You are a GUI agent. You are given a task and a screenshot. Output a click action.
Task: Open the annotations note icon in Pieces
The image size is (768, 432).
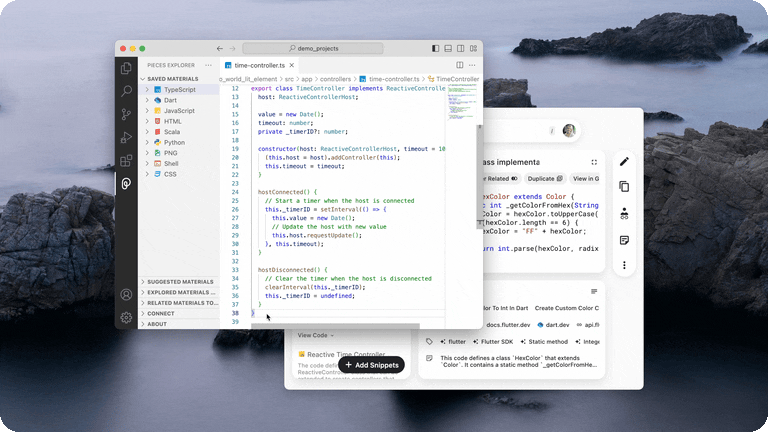(x=624, y=240)
